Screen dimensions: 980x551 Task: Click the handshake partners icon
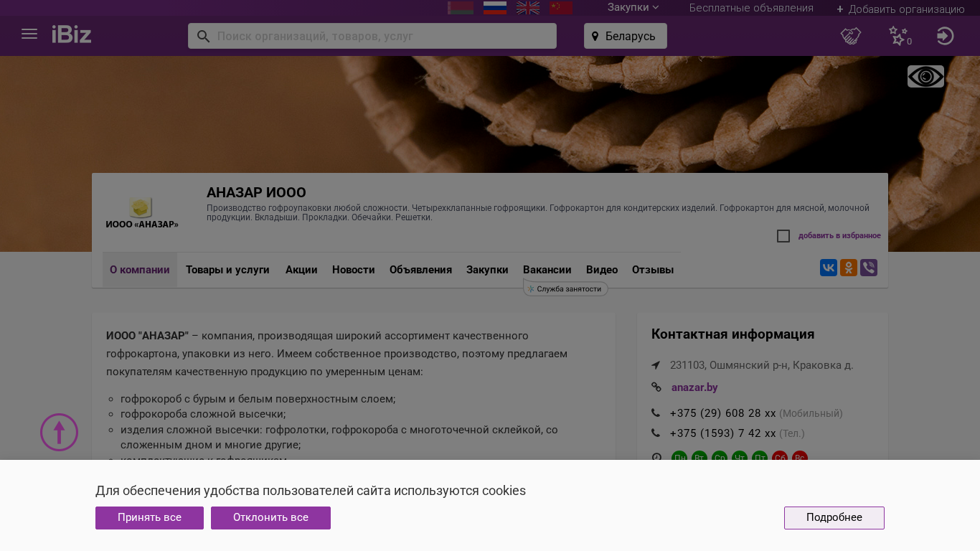tap(851, 36)
